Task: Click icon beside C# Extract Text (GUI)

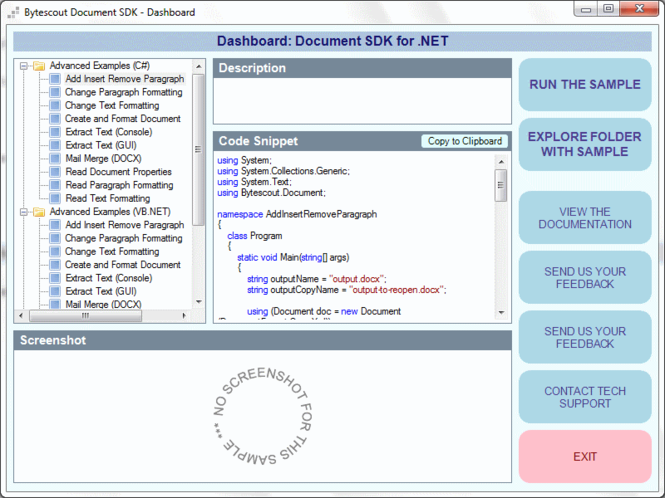Action: [x=55, y=145]
